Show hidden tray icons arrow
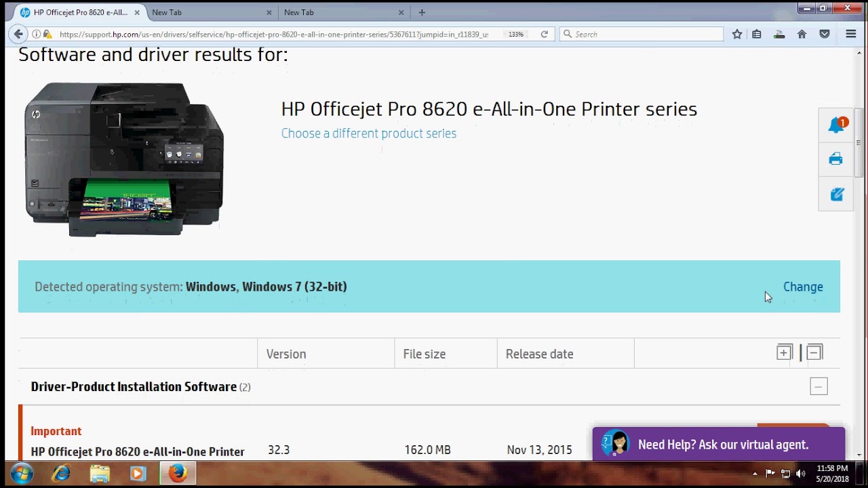The width and height of the screenshot is (868, 488). [x=755, y=474]
